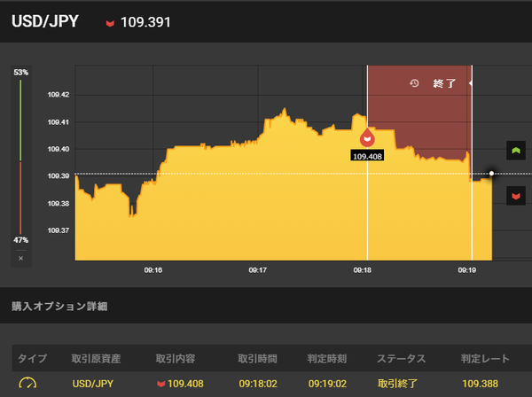
Task: Click the 購入オプション詳細 section header
Action: [59, 306]
